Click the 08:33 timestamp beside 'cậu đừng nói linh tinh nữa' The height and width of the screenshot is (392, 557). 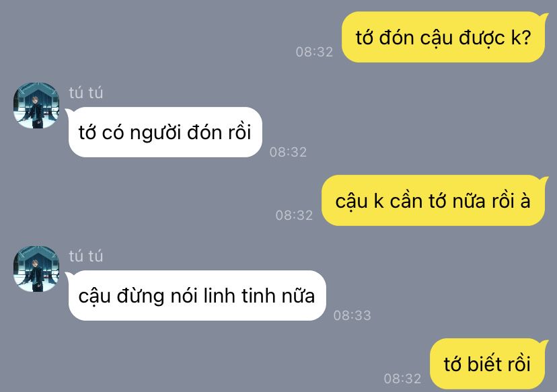point(352,315)
